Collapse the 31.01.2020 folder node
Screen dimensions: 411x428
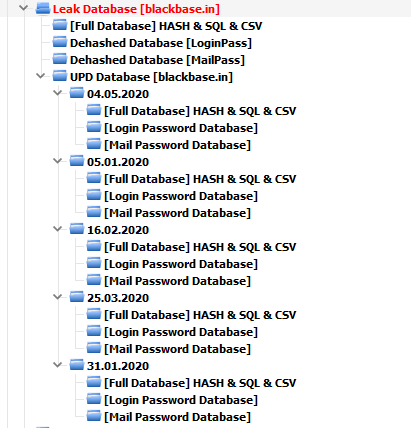58,365
